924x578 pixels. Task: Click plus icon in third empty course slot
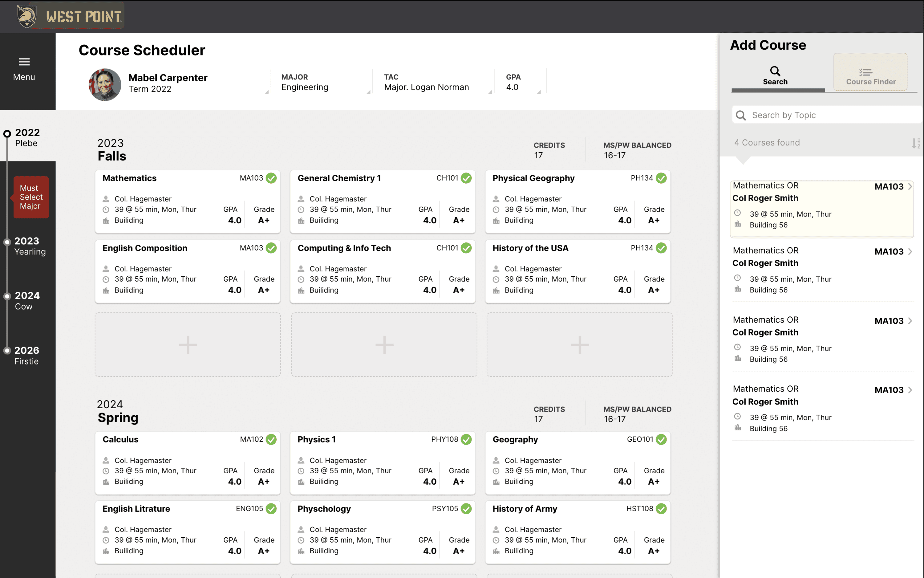[x=579, y=344]
